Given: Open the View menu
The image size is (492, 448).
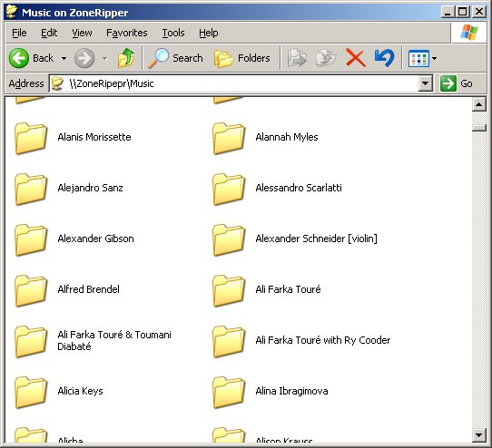Looking at the screenshot, I should [x=82, y=33].
